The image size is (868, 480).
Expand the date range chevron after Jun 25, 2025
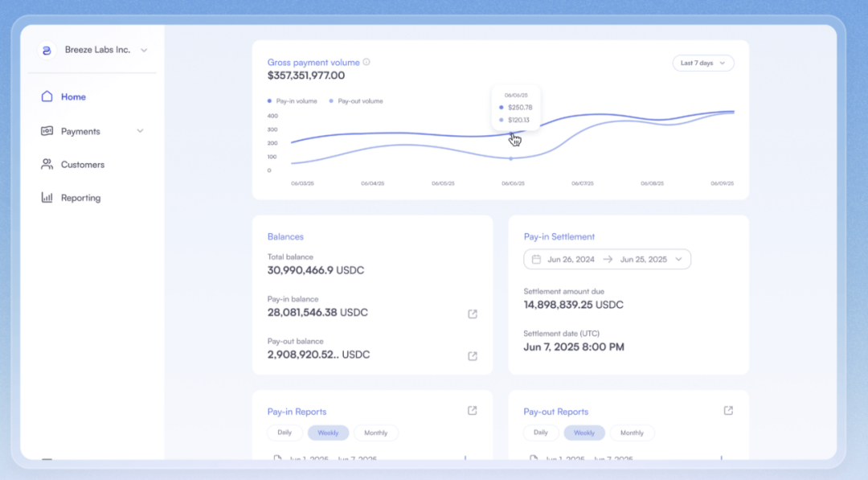678,259
